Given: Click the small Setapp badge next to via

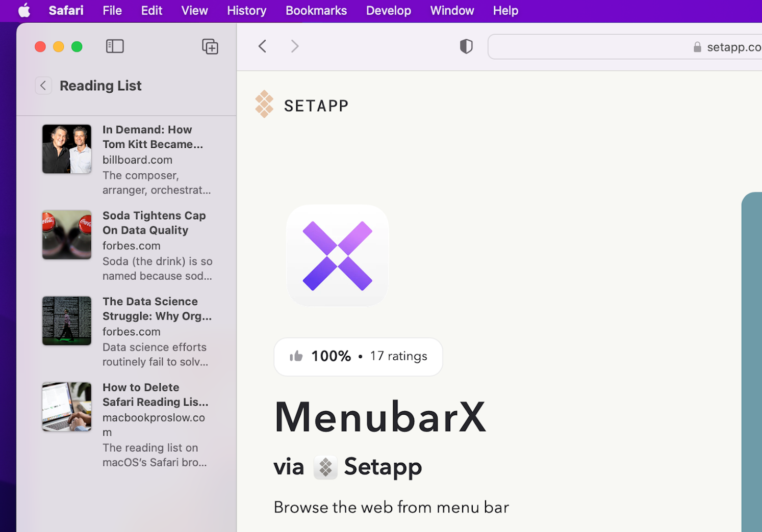Looking at the screenshot, I should pyautogui.click(x=325, y=467).
